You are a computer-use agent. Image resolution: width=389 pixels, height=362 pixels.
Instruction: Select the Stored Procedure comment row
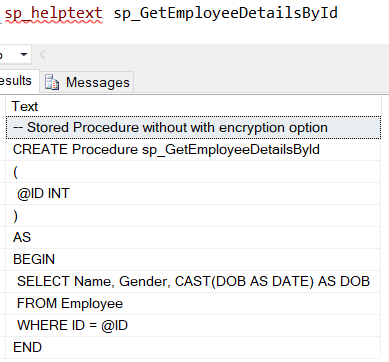point(193,127)
